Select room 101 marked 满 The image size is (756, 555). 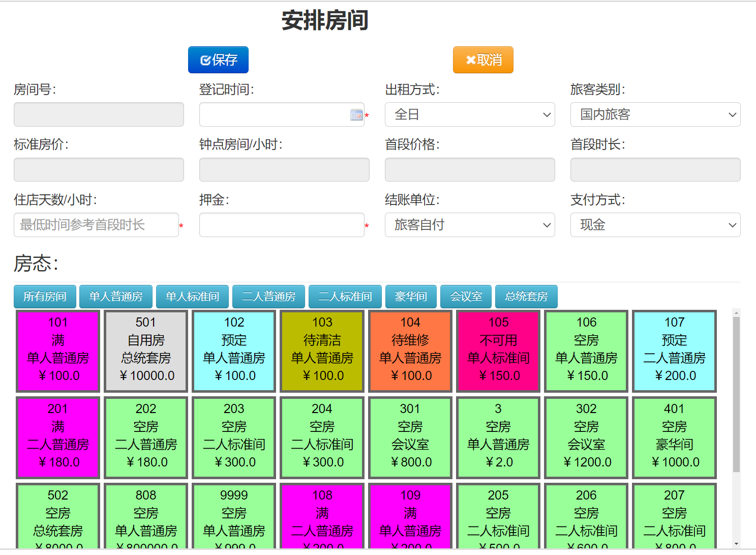[x=57, y=351]
